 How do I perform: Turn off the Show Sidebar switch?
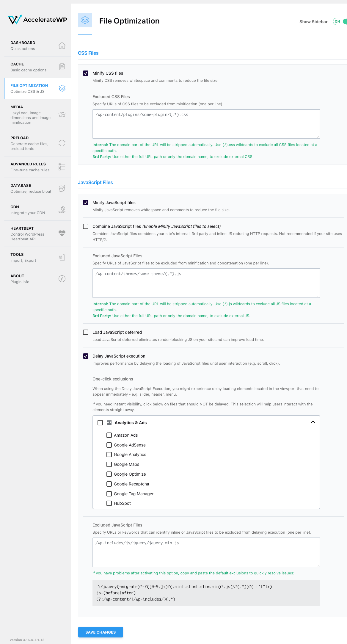click(x=340, y=21)
